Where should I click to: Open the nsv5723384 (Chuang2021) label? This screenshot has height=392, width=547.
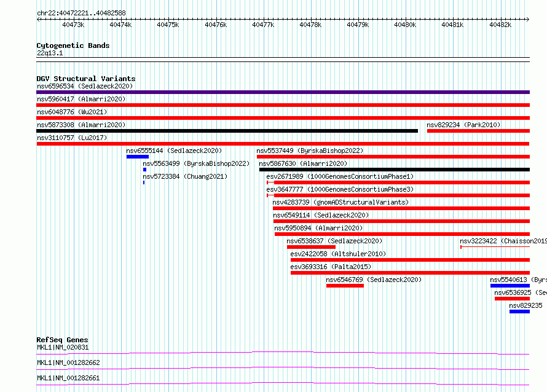[x=185, y=176]
